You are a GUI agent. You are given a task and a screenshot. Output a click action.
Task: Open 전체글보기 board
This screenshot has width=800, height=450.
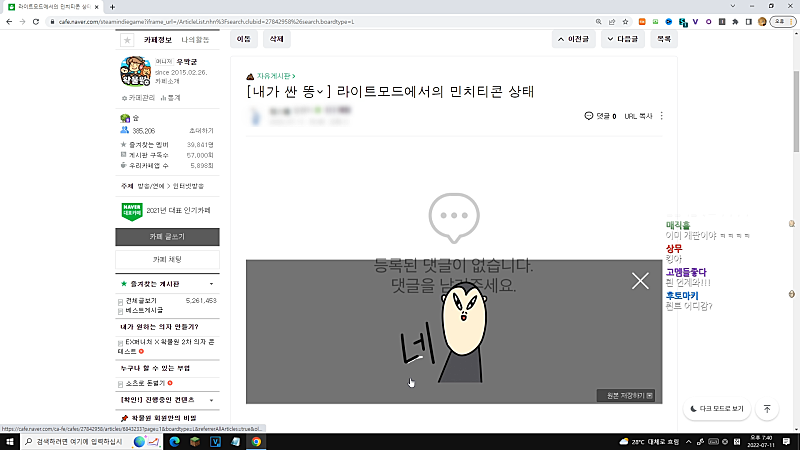(141, 301)
